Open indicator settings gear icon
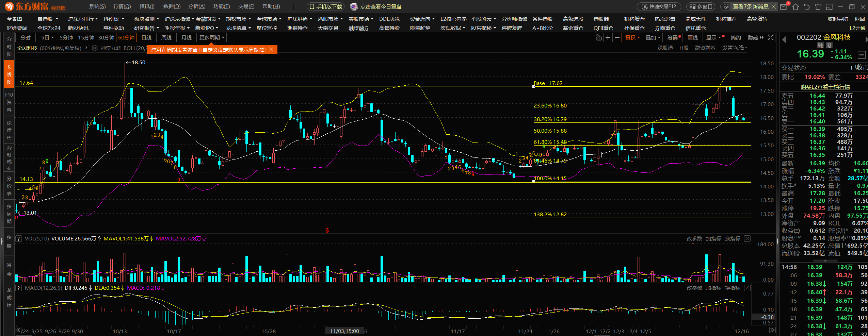 point(95,48)
